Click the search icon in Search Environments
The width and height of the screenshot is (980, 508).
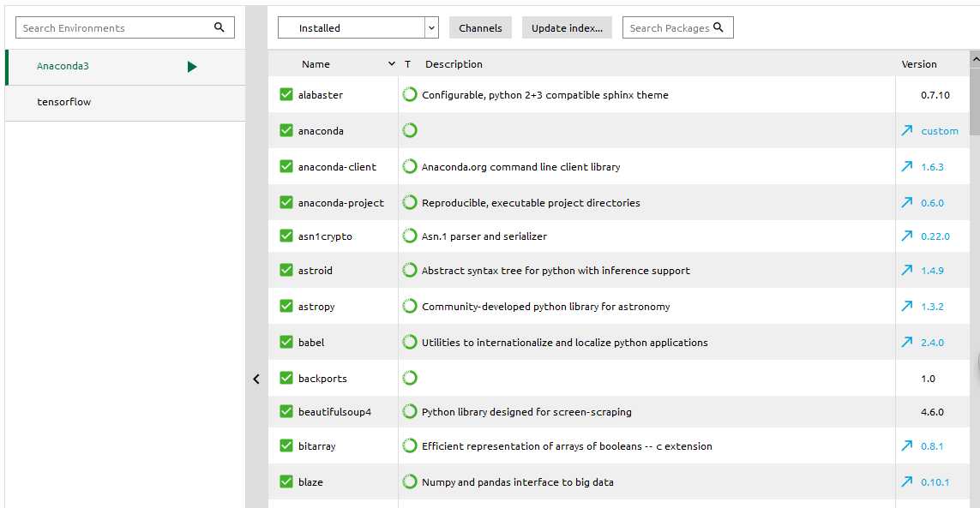point(219,27)
